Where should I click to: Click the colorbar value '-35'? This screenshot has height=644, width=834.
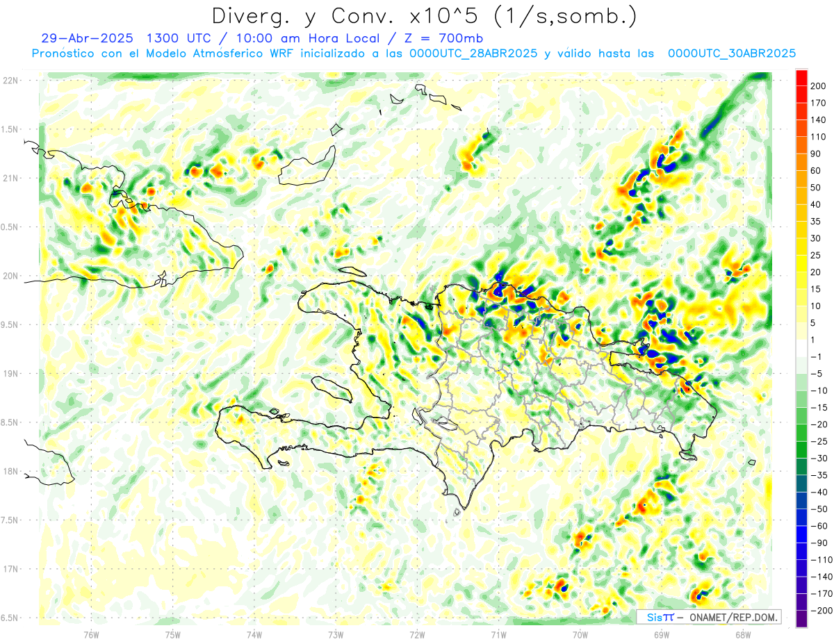(x=819, y=475)
